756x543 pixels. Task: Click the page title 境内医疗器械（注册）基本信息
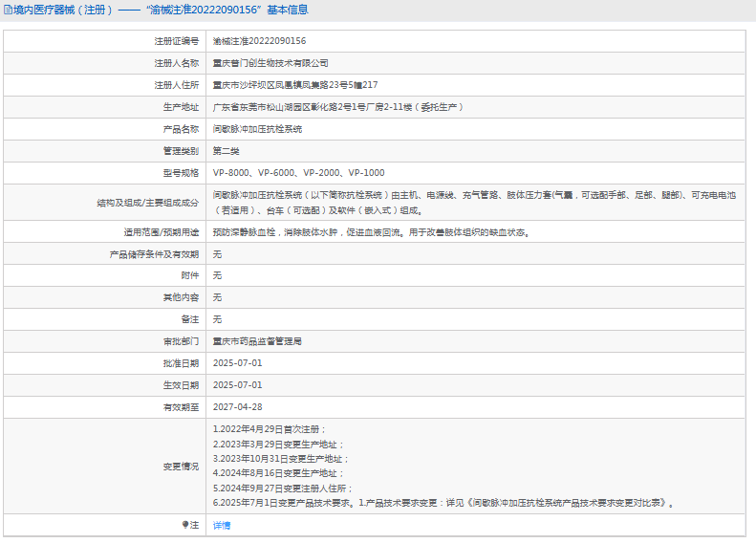click(161, 10)
